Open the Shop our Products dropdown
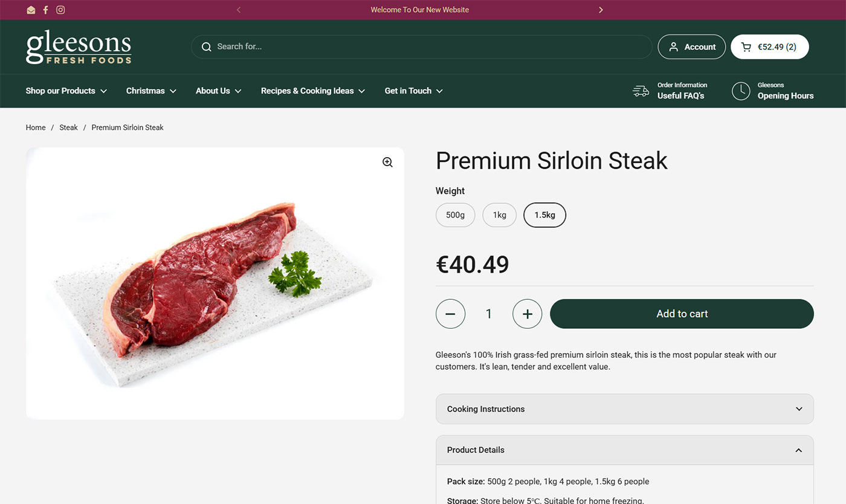The height and width of the screenshot is (504, 846). (x=66, y=91)
